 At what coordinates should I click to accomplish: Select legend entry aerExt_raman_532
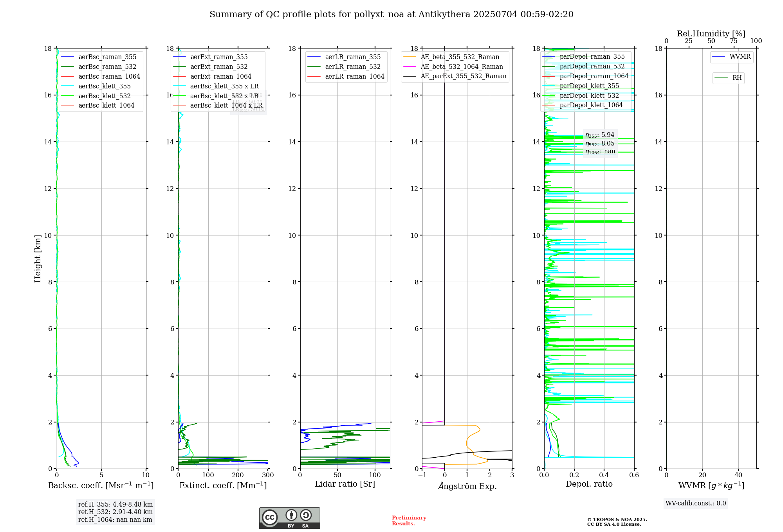pos(210,67)
